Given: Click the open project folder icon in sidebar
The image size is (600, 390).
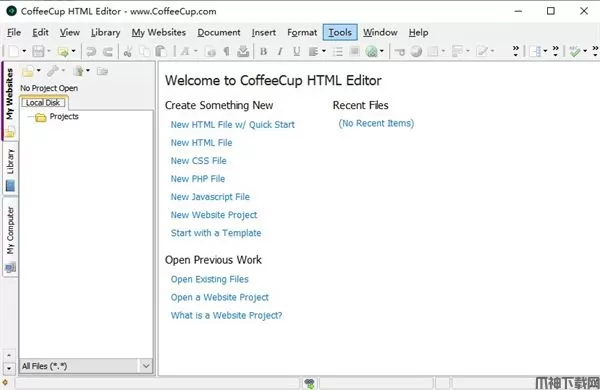Looking at the screenshot, I should (x=28, y=71).
